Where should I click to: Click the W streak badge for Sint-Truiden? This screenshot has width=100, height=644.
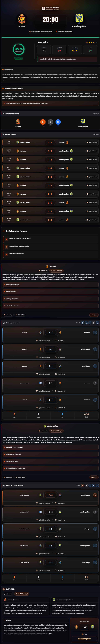click(83, 486)
